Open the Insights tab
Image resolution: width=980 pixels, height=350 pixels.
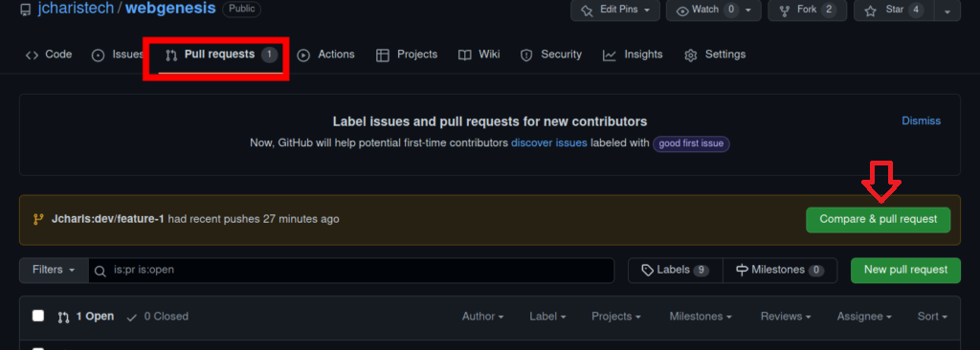(633, 55)
